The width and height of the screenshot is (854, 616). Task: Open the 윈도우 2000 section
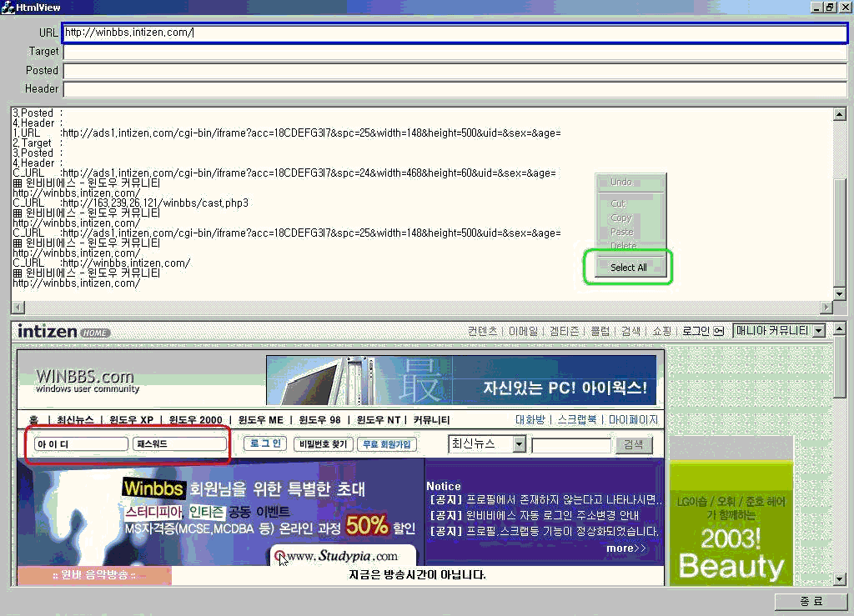coord(195,420)
